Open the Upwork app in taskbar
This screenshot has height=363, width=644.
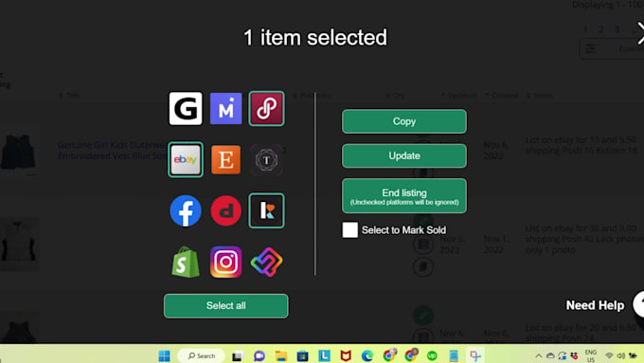coord(432,356)
